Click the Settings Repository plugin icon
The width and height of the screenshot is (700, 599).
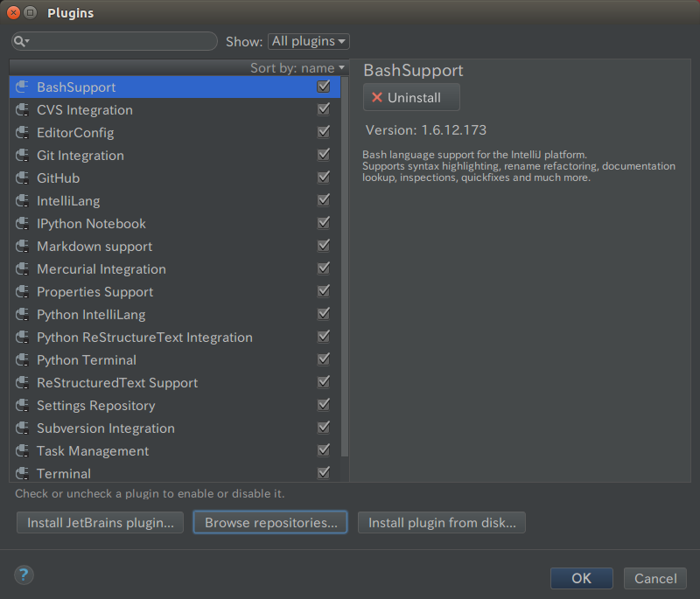click(23, 406)
